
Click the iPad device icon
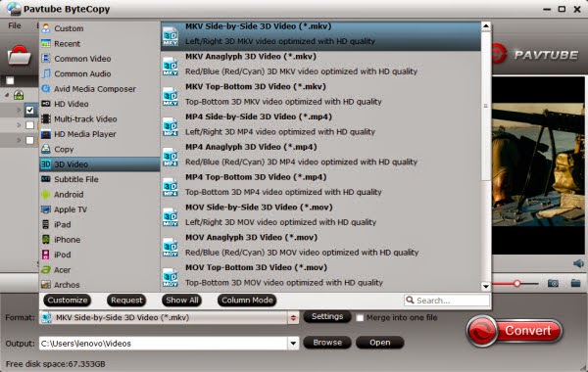(x=46, y=224)
